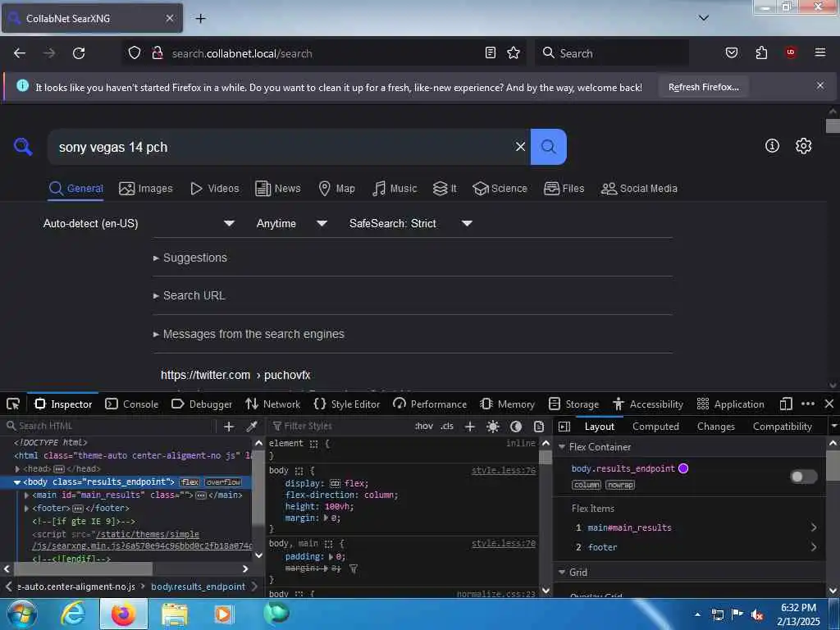
Task: Toggle reader view icon in address bar
Action: click(x=491, y=53)
